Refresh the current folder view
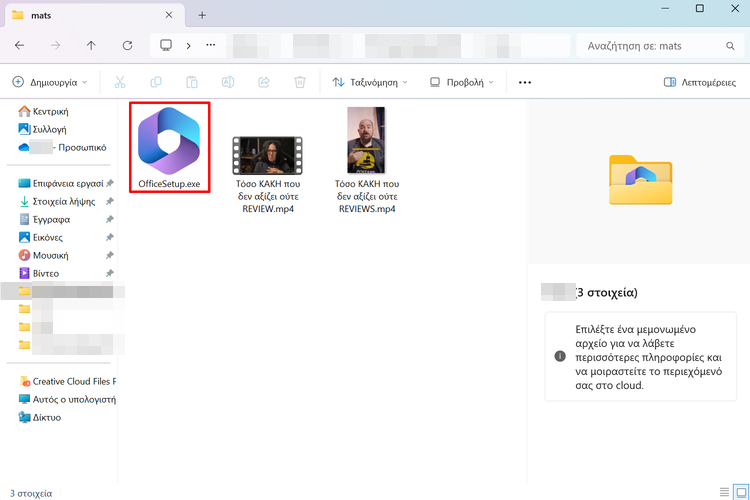The image size is (750, 500). tap(127, 45)
